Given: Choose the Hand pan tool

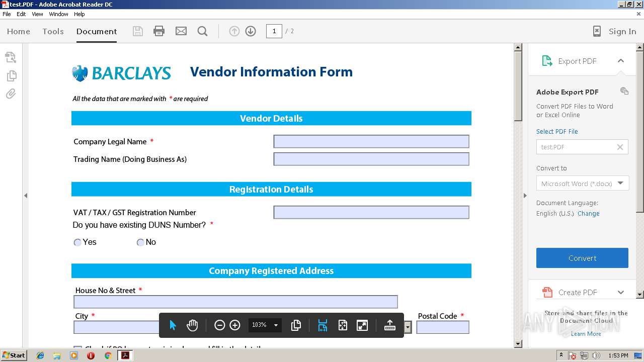Looking at the screenshot, I should pyautogui.click(x=192, y=325).
